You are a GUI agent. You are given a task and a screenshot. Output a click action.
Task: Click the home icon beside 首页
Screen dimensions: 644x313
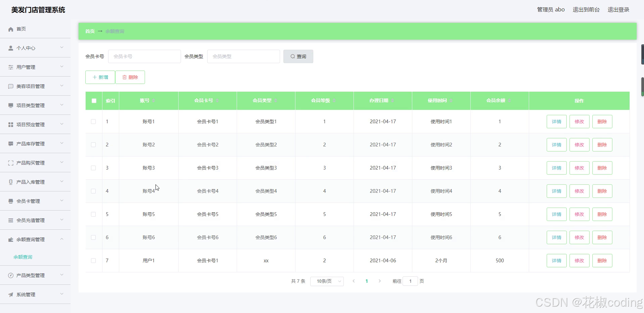pos(11,29)
